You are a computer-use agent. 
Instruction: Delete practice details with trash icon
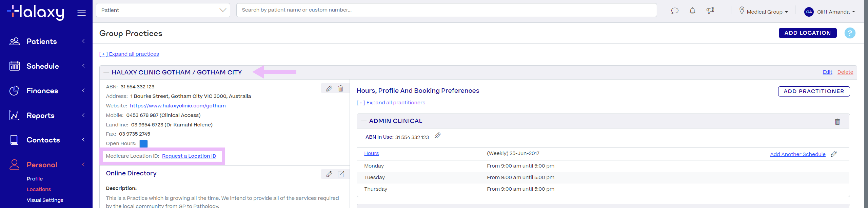[x=341, y=89]
